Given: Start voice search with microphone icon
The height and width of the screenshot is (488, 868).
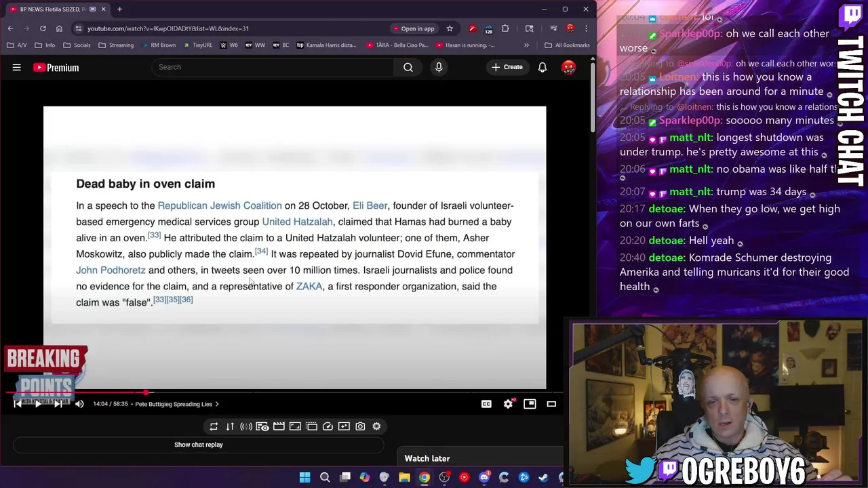Looking at the screenshot, I should pos(439,67).
